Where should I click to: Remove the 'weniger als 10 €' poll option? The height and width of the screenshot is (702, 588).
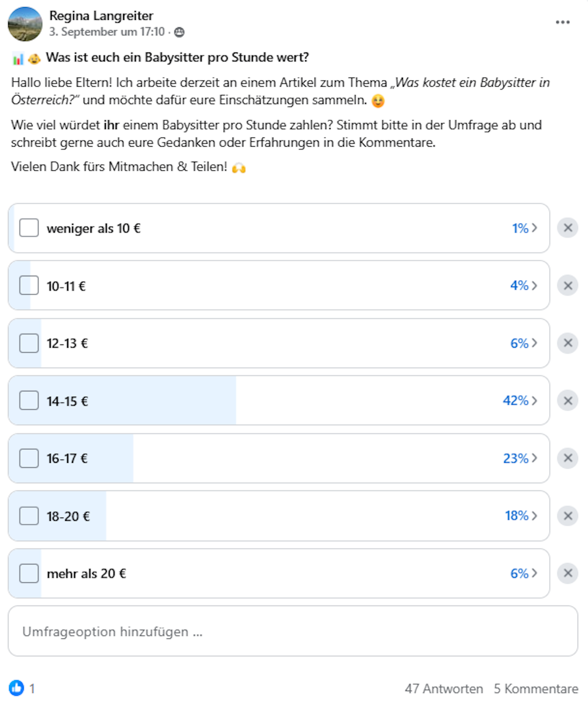568,228
